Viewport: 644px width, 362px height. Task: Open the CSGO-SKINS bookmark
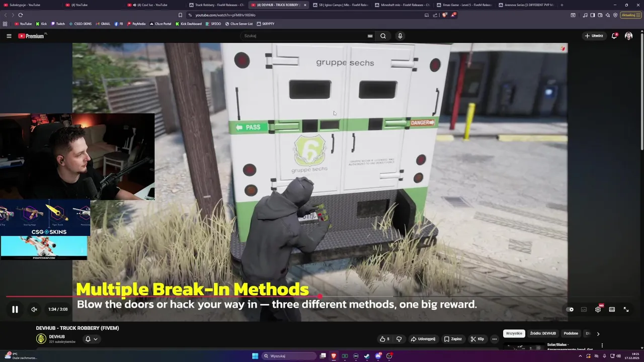80,24
